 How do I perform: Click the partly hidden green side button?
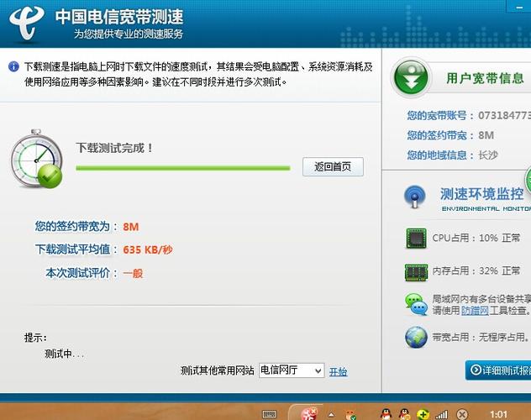[x=528, y=180]
